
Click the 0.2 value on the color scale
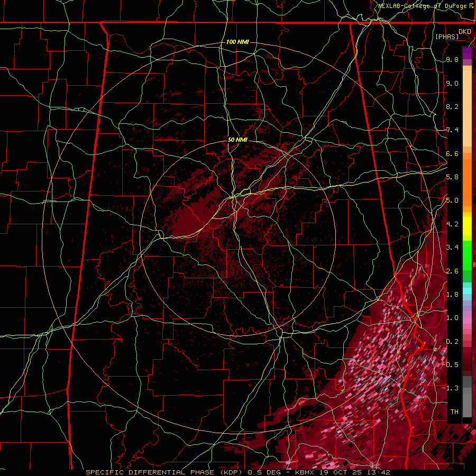[x=452, y=342]
